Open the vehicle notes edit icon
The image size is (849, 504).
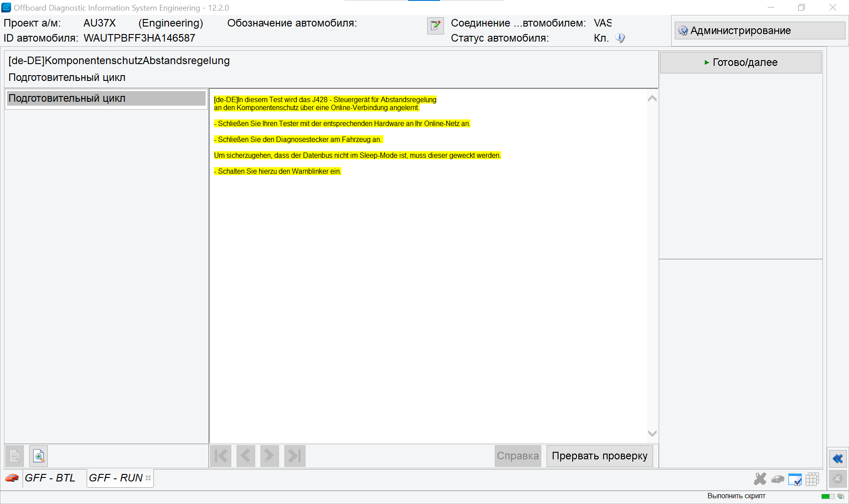[x=435, y=26]
